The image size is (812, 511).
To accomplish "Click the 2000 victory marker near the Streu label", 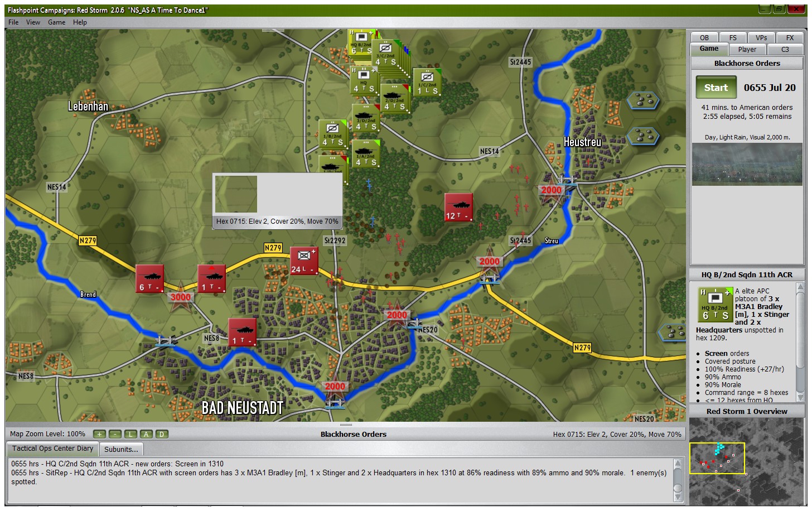I will (x=489, y=261).
